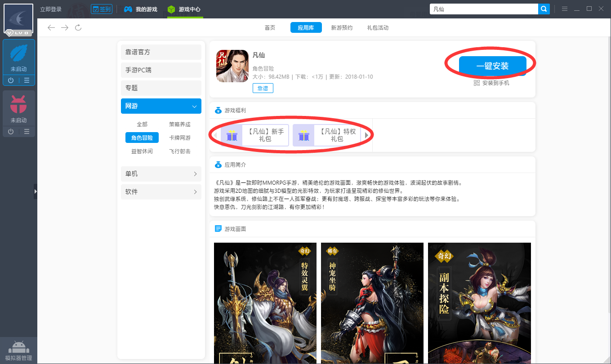Expand the collapsed left side panel arrow
This screenshot has width=611, height=364.
point(36,191)
